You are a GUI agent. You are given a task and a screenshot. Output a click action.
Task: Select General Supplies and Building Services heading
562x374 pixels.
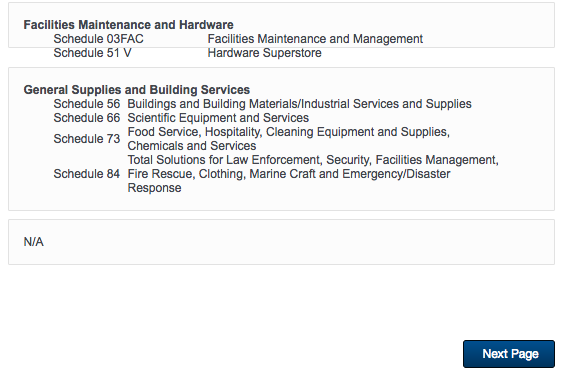click(x=137, y=90)
